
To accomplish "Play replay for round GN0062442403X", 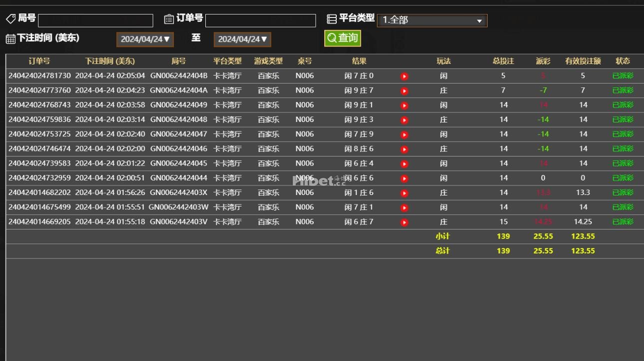I will pyautogui.click(x=404, y=193).
